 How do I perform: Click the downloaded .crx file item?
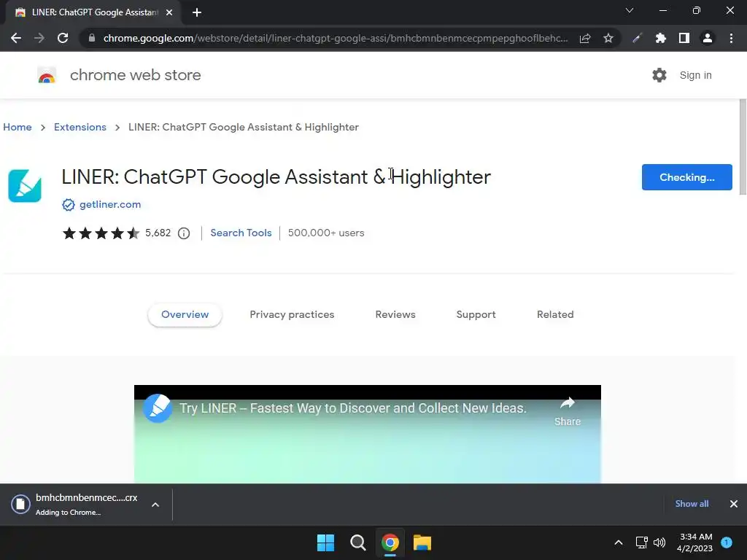[76, 505]
